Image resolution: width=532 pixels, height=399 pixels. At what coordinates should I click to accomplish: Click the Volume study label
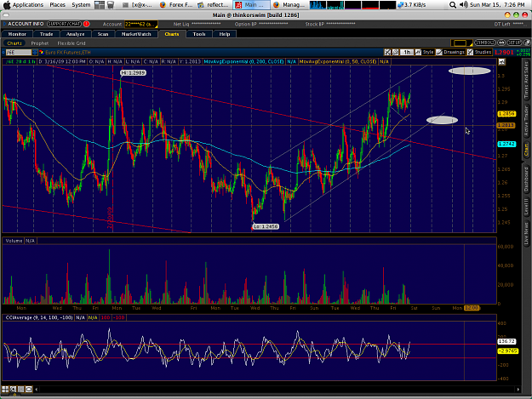click(14, 241)
